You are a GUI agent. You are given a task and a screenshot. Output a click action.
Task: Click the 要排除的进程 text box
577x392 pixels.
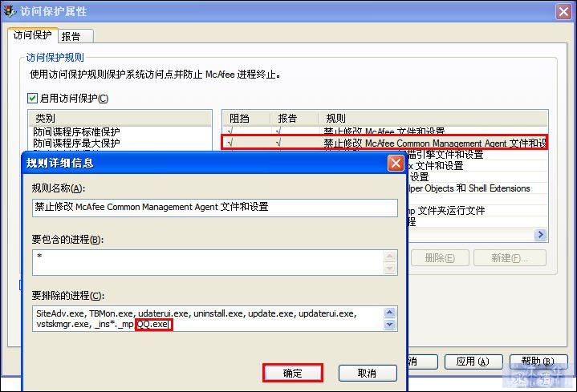tap(208, 318)
